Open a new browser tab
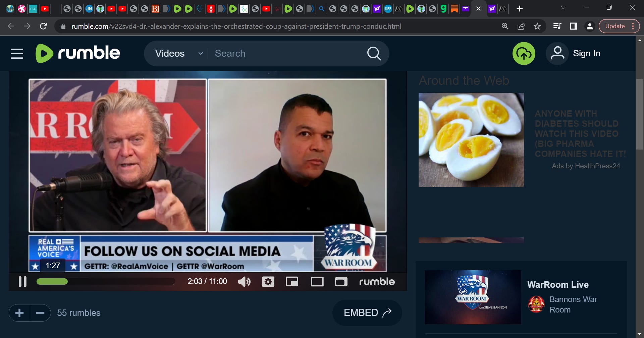The width and height of the screenshot is (644, 338). (520, 9)
